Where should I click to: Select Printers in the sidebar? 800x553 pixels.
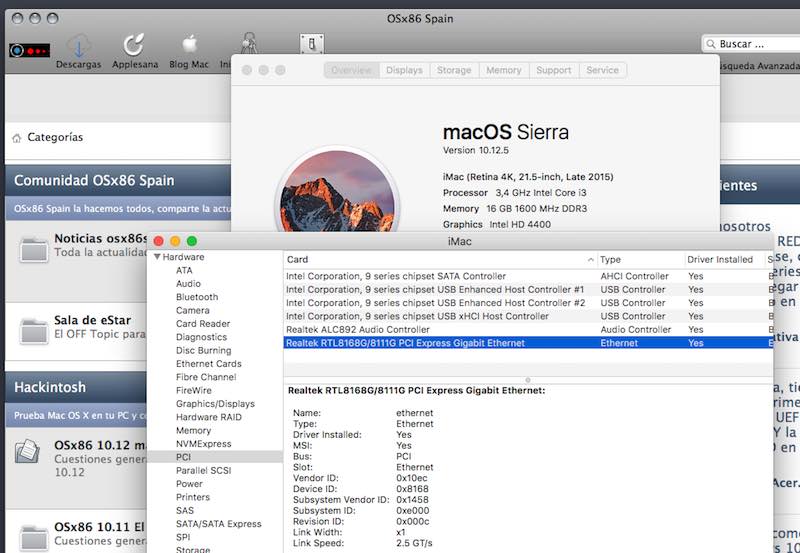(x=193, y=497)
